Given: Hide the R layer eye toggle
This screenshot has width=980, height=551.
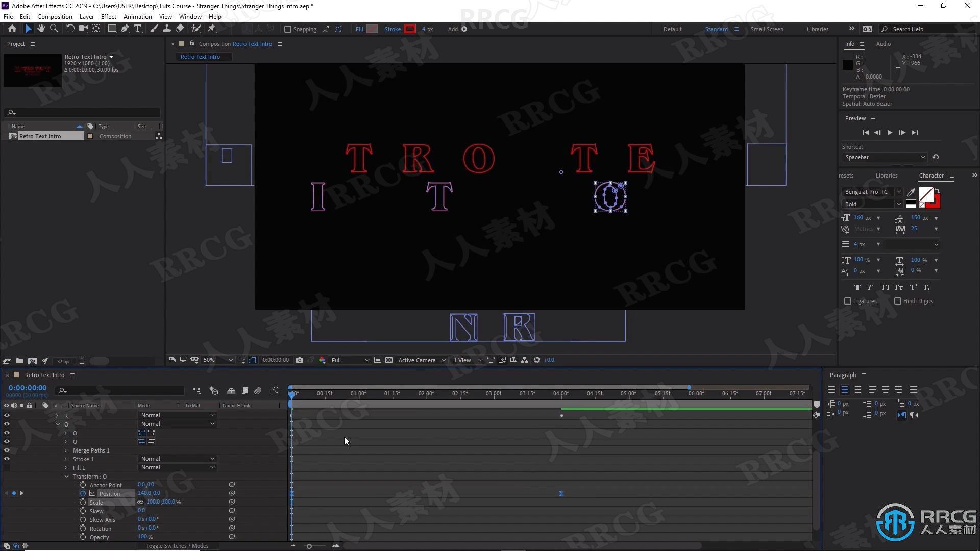Looking at the screenshot, I should coord(7,415).
